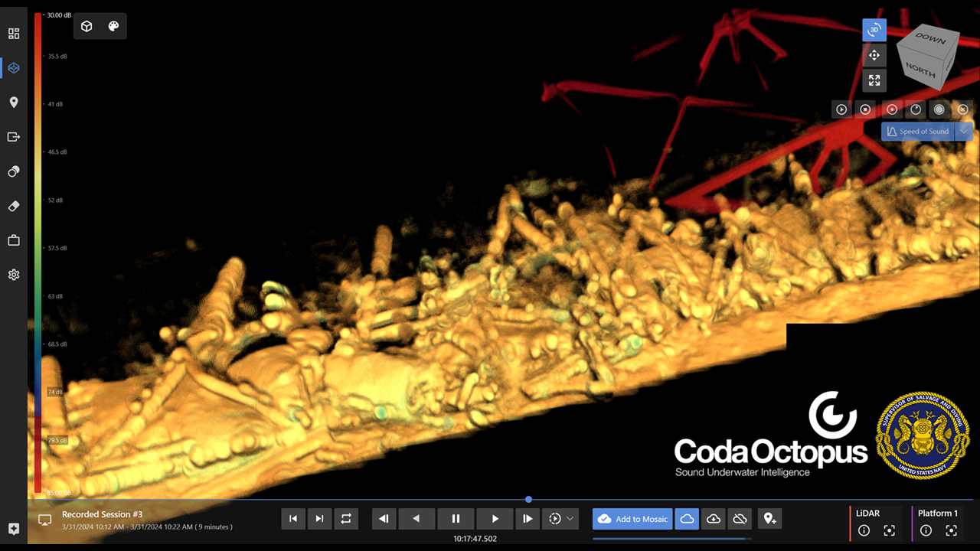Click the timeline playhead marker
Screen dimensions: 980x551
tap(528, 500)
